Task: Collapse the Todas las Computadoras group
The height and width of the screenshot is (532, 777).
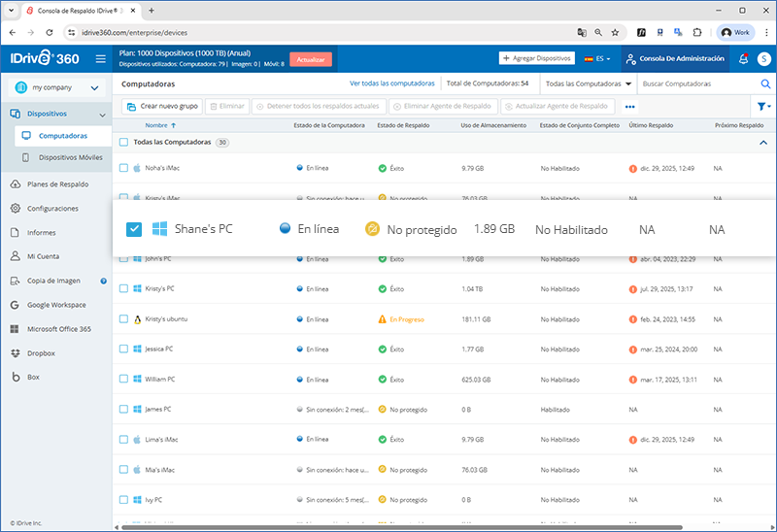Action: 762,143
